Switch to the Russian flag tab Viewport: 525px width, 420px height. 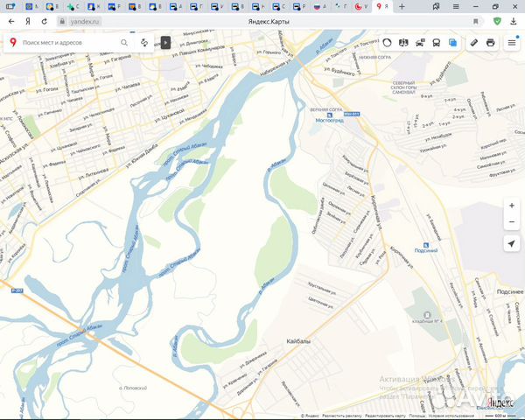point(319,6)
